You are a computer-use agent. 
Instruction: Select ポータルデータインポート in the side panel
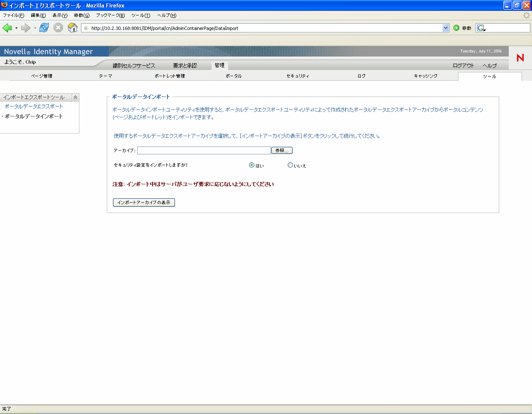point(34,117)
